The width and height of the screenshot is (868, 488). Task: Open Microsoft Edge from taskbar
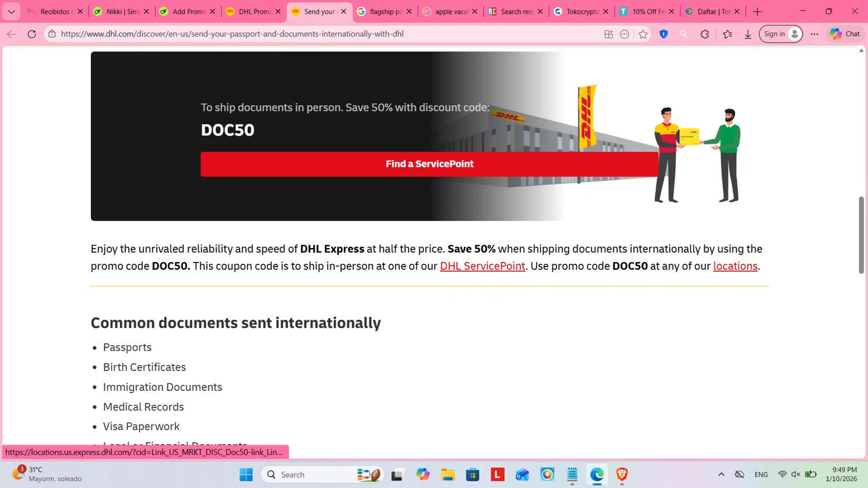597,475
